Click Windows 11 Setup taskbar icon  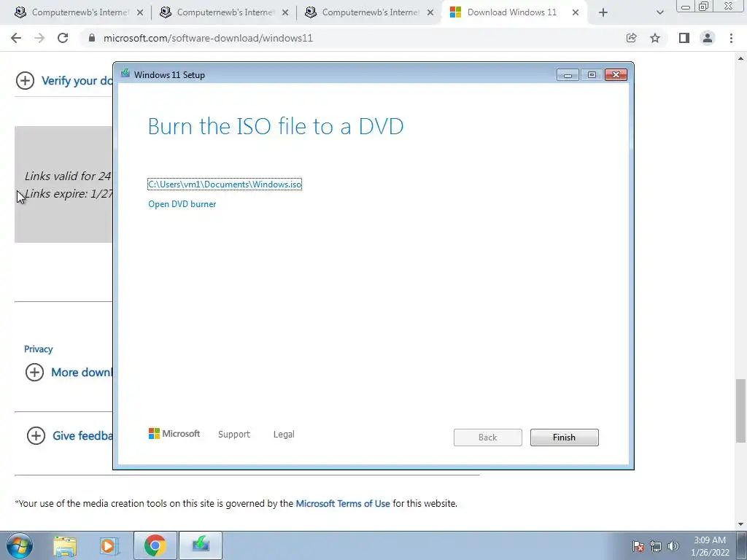tap(201, 545)
